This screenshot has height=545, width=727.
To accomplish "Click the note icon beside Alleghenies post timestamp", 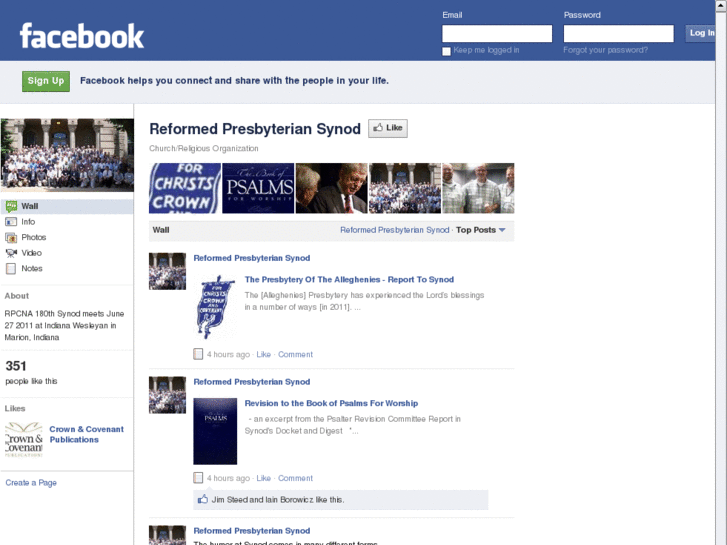I will point(198,354).
